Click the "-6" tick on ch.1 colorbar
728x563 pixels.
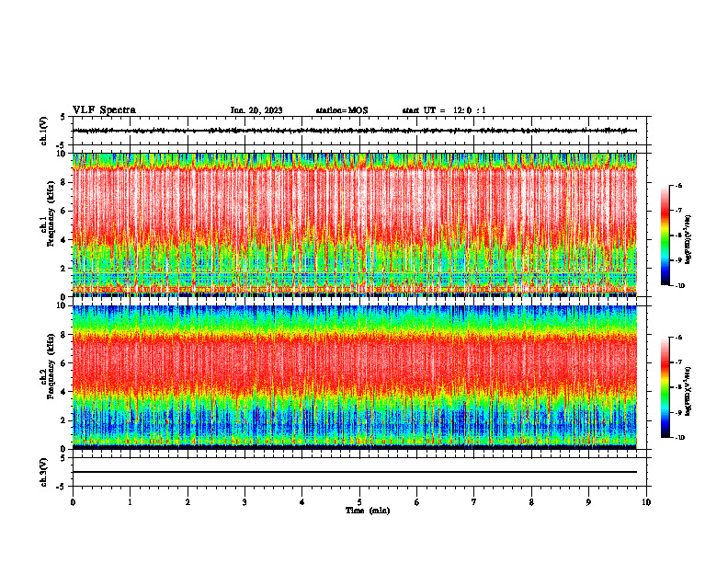[x=678, y=186]
